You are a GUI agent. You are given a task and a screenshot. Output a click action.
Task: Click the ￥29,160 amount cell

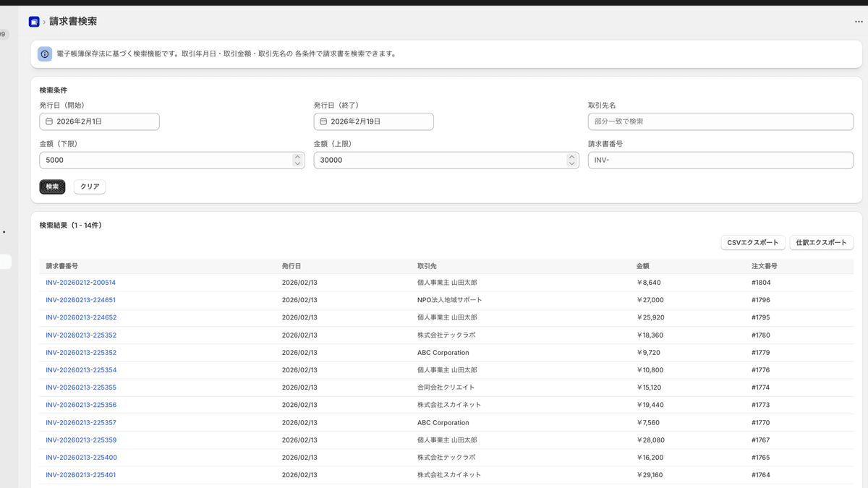pos(650,475)
